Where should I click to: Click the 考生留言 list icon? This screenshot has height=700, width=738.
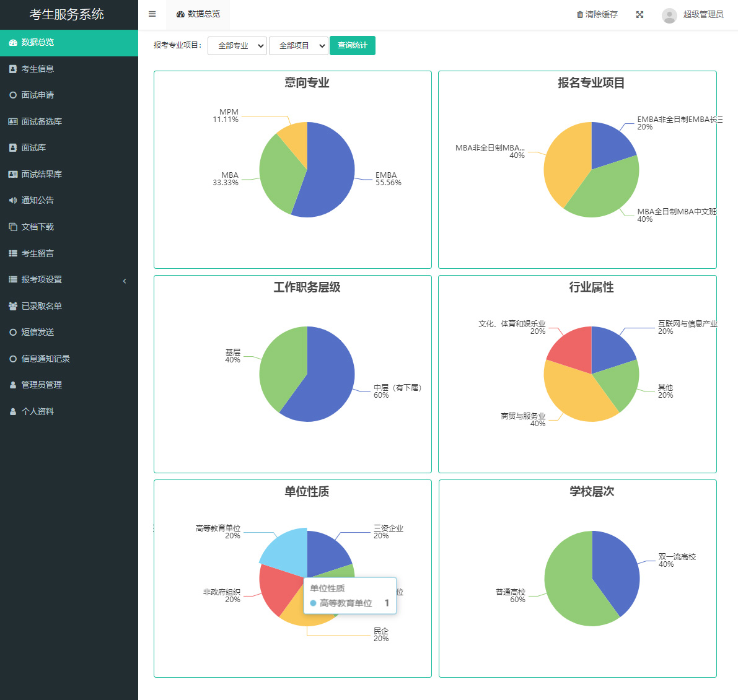pos(12,253)
